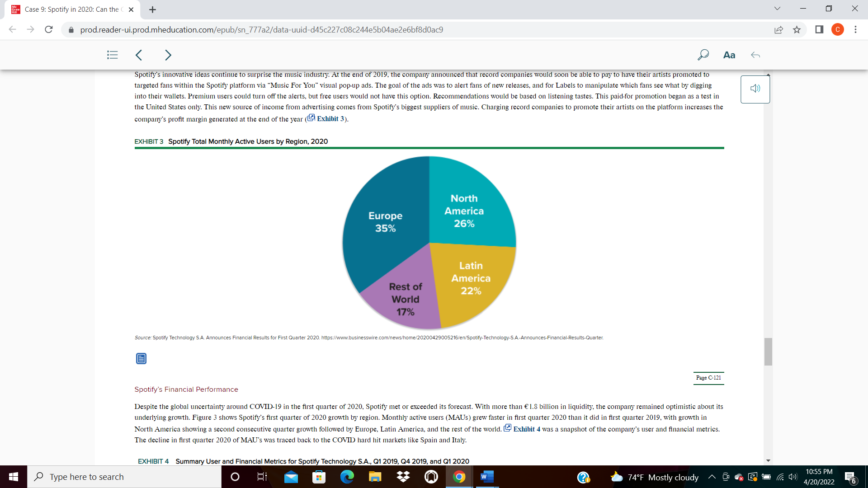Click the browser forward arrow

pyautogui.click(x=30, y=30)
